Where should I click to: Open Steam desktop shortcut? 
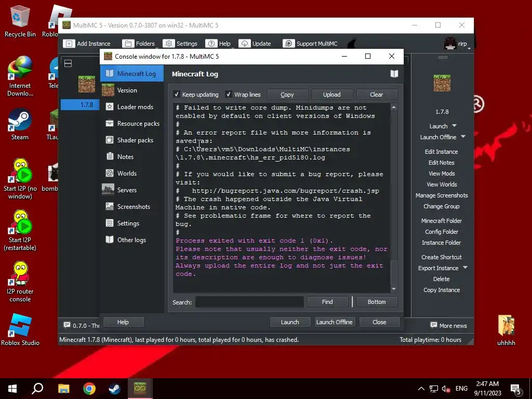point(20,124)
